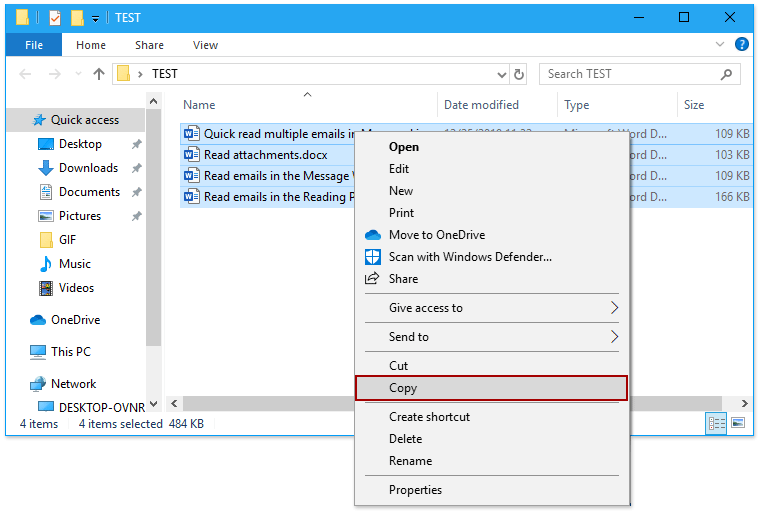This screenshot has width=760, height=514.
Task: Click the Help question mark icon
Action: (742, 45)
